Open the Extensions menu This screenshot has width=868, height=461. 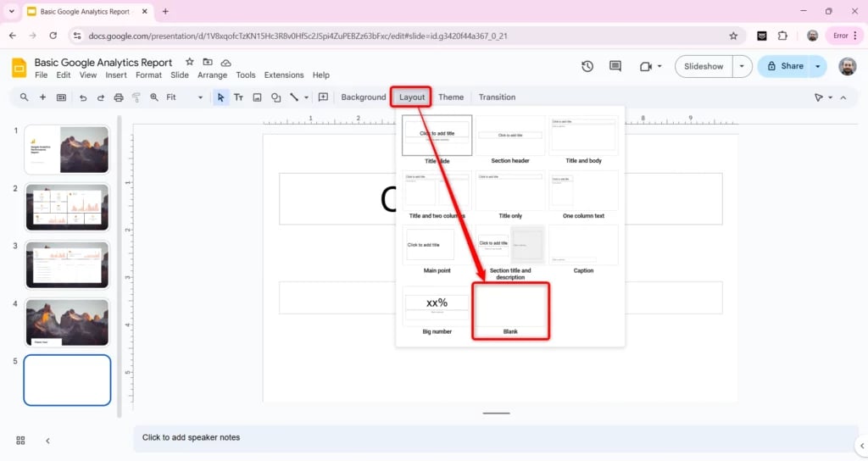tap(284, 75)
